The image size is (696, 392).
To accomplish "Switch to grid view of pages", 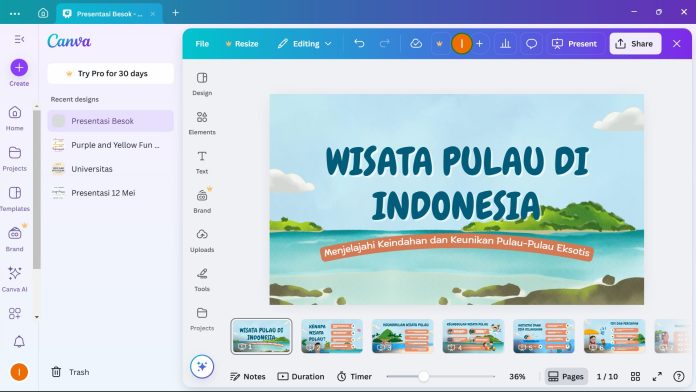I will (x=635, y=376).
